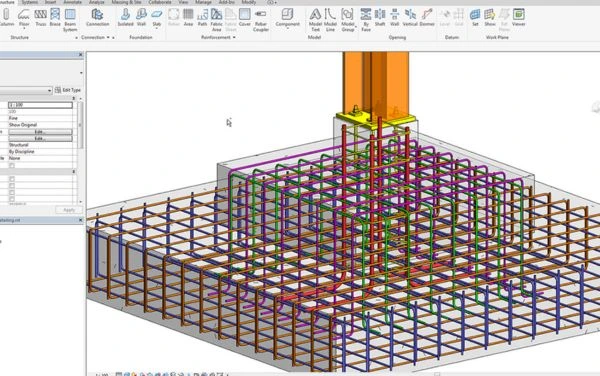This screenshot has width=600, height=376.
Task: Click the lower Edit... button in Properties
Action: pos(40,138)
